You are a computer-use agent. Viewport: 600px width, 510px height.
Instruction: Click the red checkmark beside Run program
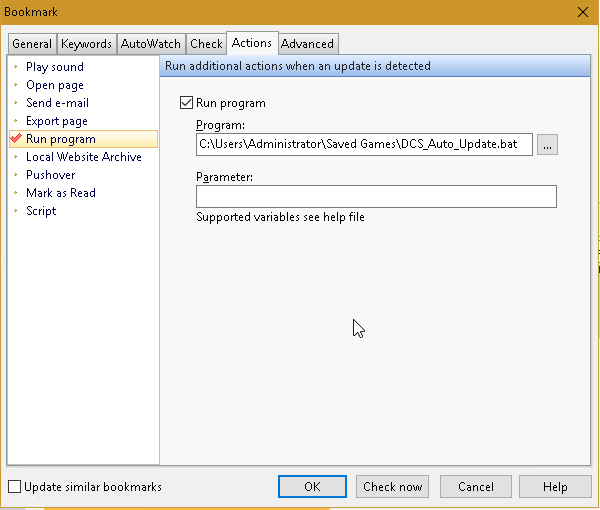(x=16, y=138)
